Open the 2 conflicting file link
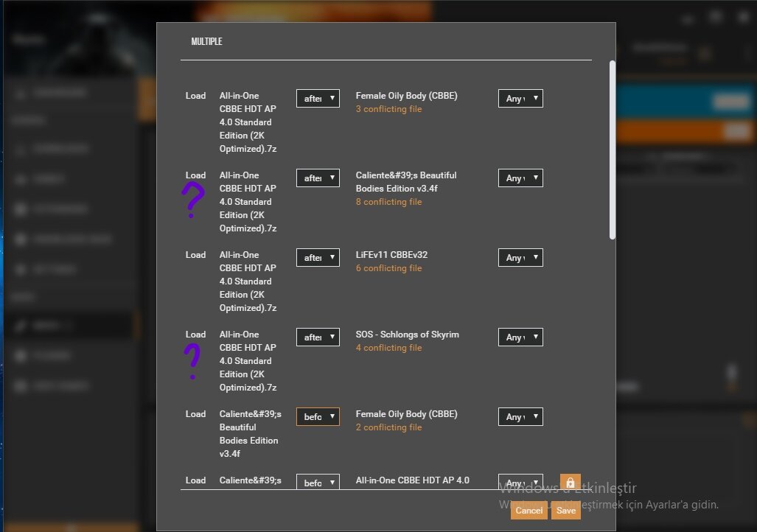757x532 pixels. click(388, 427)
